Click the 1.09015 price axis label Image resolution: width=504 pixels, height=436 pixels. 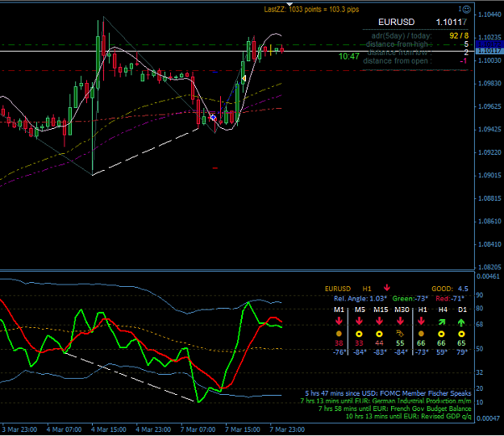click(x=489, y=176)
